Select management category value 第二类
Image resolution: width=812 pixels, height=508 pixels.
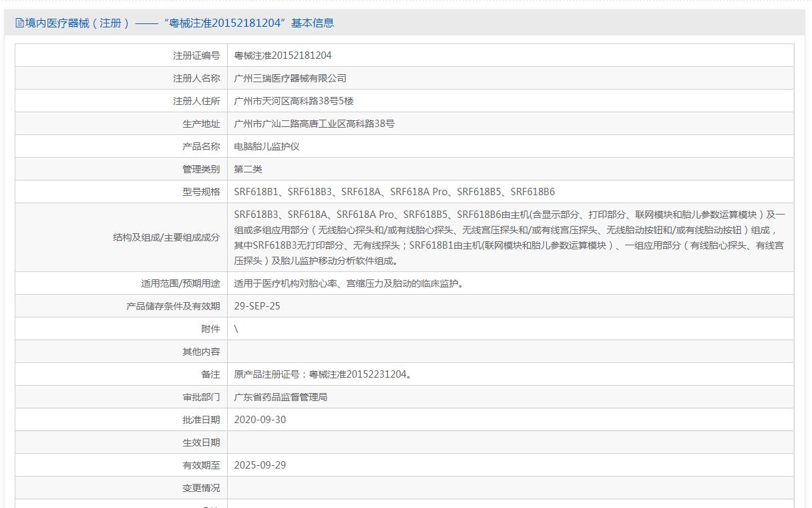248,169
